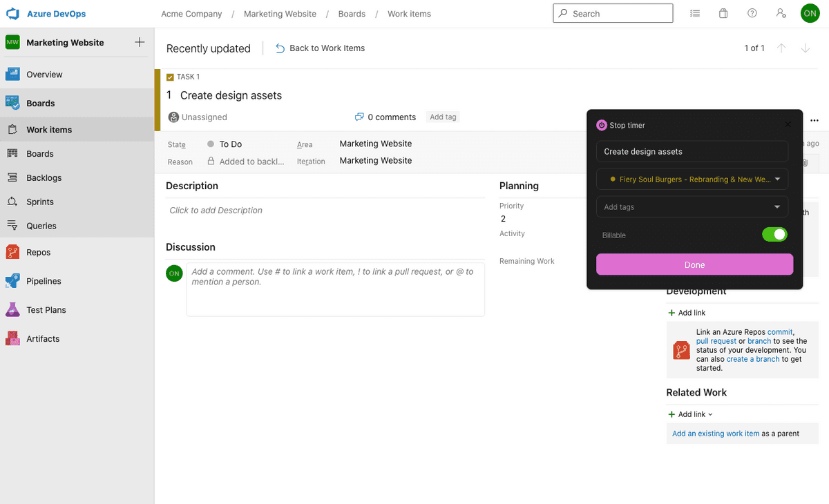
Task: Open the Marketplace bag icon
Action: click(x=723, y=13)
